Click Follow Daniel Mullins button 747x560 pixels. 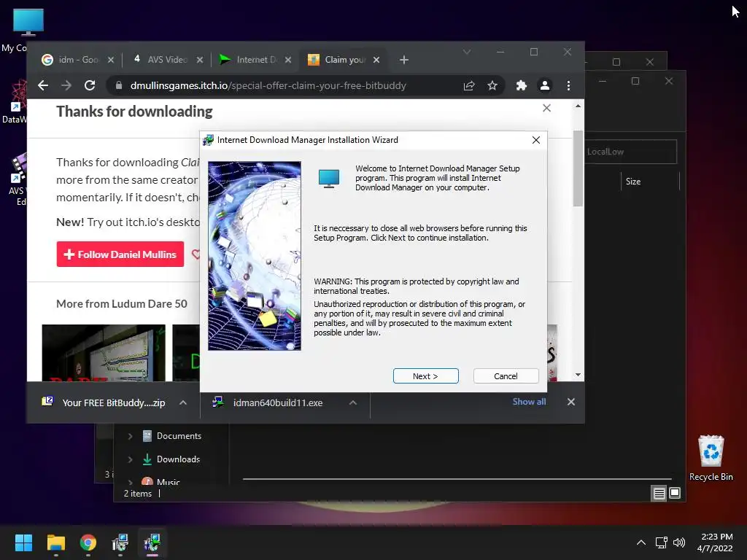point(120,254)
